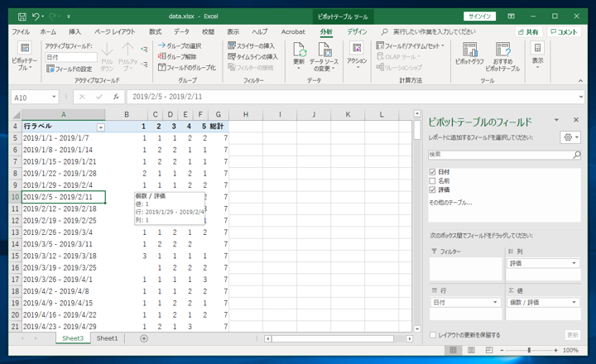Uncheck the 評価 field checkbox

pos(432,189)
